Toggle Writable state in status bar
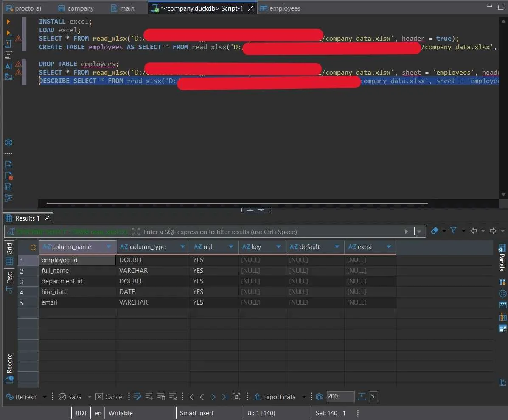Image resolution: width=508 pixels, height=420 pixels. (121, 413)
